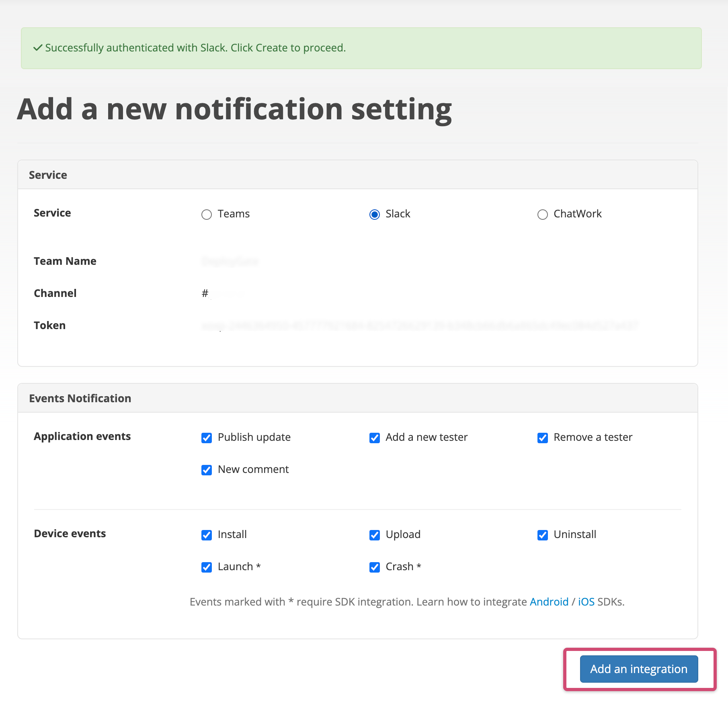Screen dimensions: 728x708
Task: Disable the Remove a tester event
Action: coord(543,438)
